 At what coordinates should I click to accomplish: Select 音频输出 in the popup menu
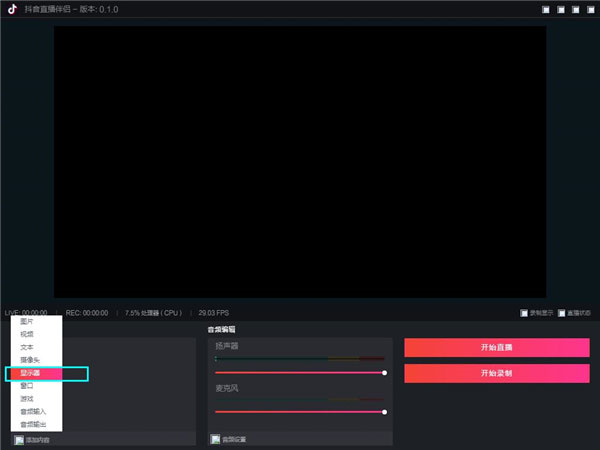pyautogui.click(x=33, y=424)
